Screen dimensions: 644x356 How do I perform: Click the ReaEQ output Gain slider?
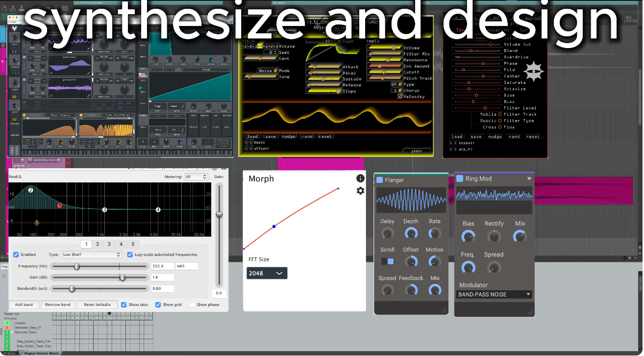point(219,235)
